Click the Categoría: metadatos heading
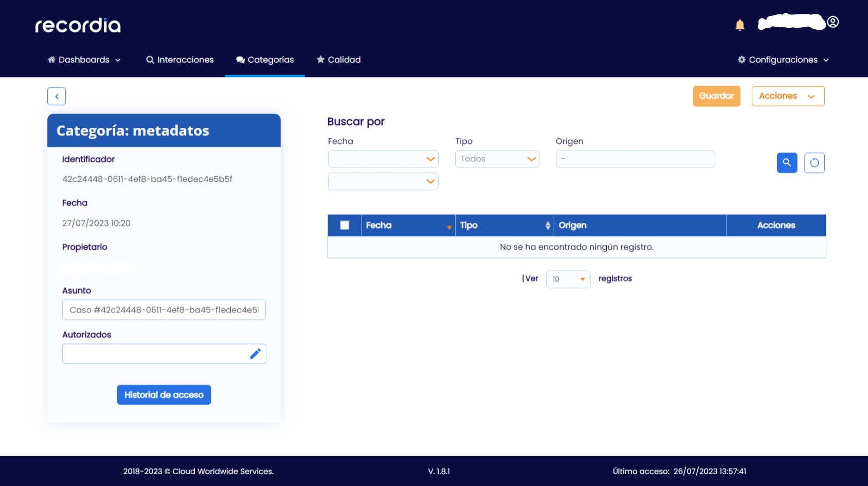The image size is (868, 486). [133, 130]
